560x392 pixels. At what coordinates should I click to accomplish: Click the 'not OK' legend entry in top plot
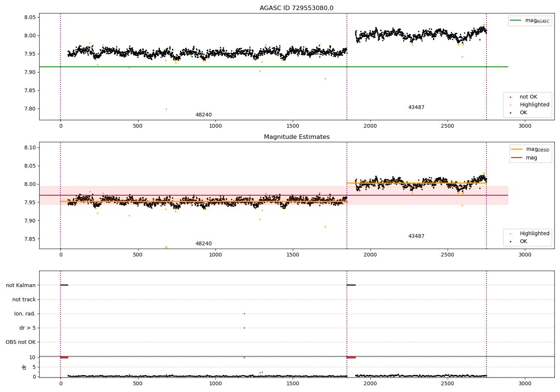tap(528, 97)
